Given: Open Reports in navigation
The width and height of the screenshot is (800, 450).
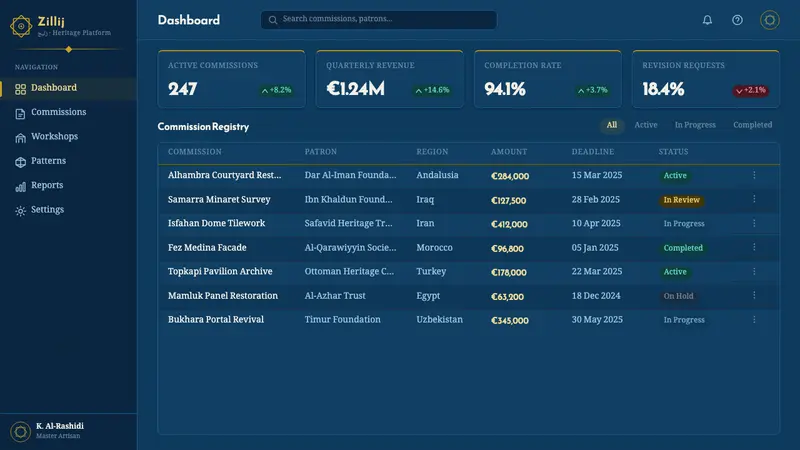Looking at the screenshot, I should point(68,186).
